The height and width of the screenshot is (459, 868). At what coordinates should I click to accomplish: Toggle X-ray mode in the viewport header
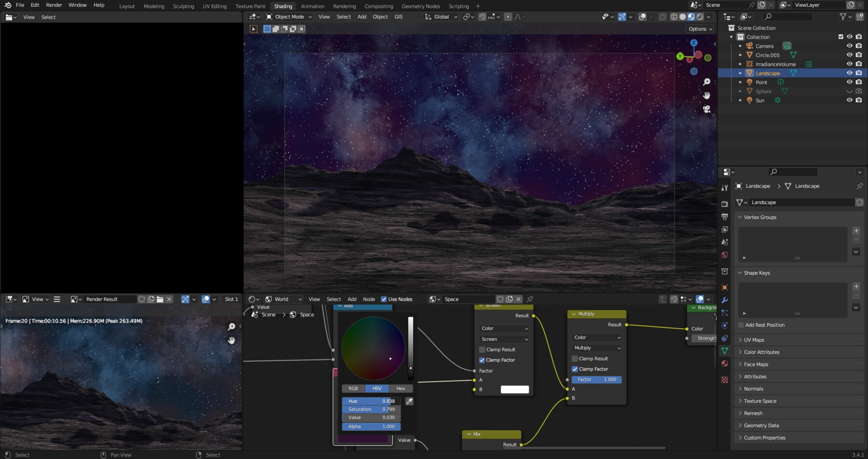point(662,17)
